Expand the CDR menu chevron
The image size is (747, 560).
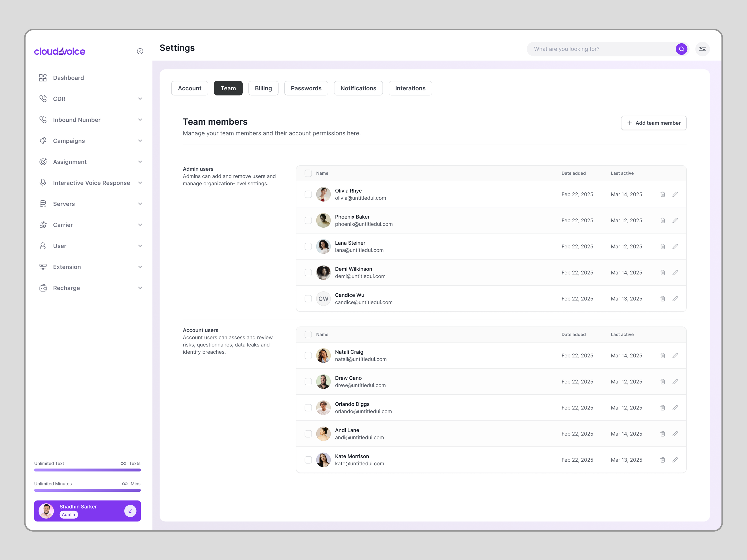pyautogui.click(x=140, y=99)
